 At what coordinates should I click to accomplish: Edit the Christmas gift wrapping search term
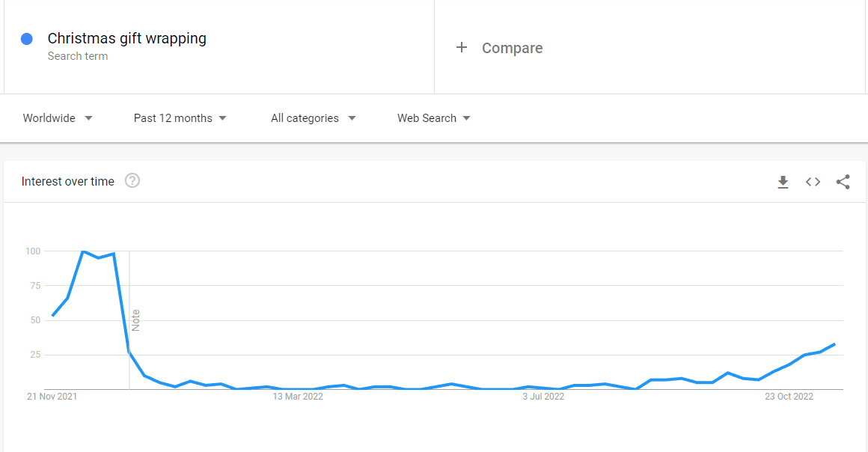click(x=126, y=38)
